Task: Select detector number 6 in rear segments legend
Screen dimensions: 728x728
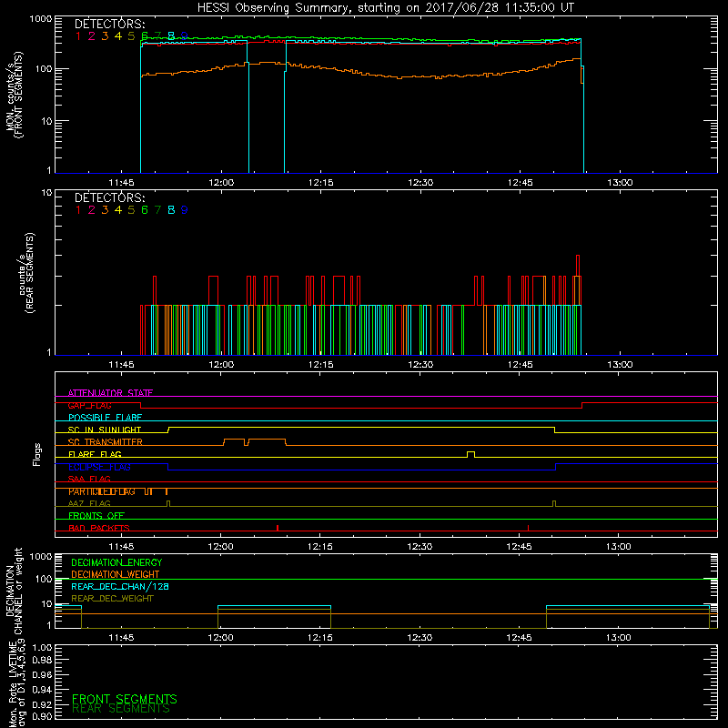Action: pyautogui.click(x=145, y=210)
